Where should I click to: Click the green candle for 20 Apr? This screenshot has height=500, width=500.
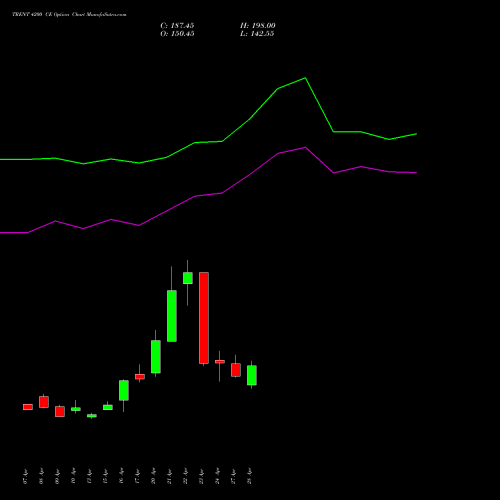tap(156, 357)
